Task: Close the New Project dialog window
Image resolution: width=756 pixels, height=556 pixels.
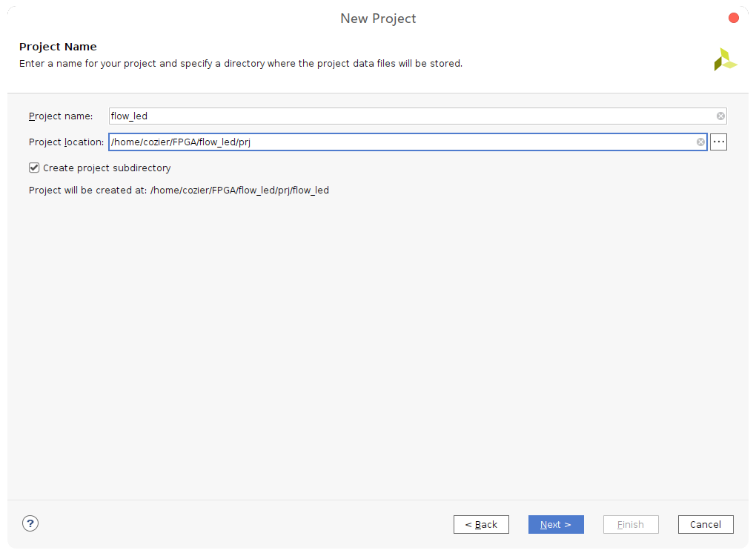Action: click(734, 19)
